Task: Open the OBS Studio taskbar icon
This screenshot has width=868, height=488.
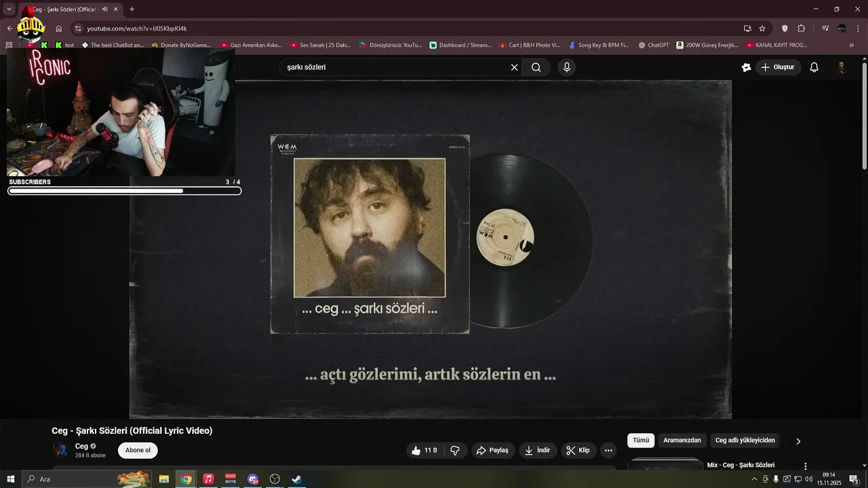Action: pyautogui.click(x=275, y=479)
